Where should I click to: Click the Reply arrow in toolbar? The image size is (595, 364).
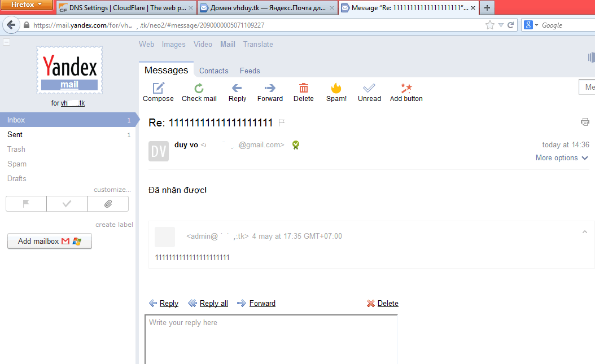click(x=237, y=88)
